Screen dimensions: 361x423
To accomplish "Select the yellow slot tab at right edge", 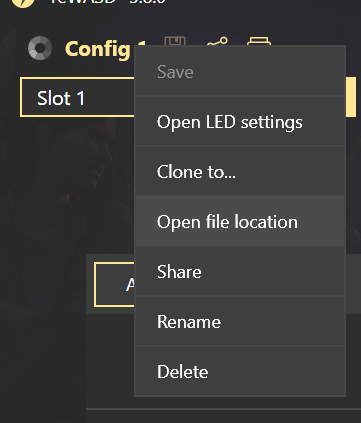I will coord(351,97).
